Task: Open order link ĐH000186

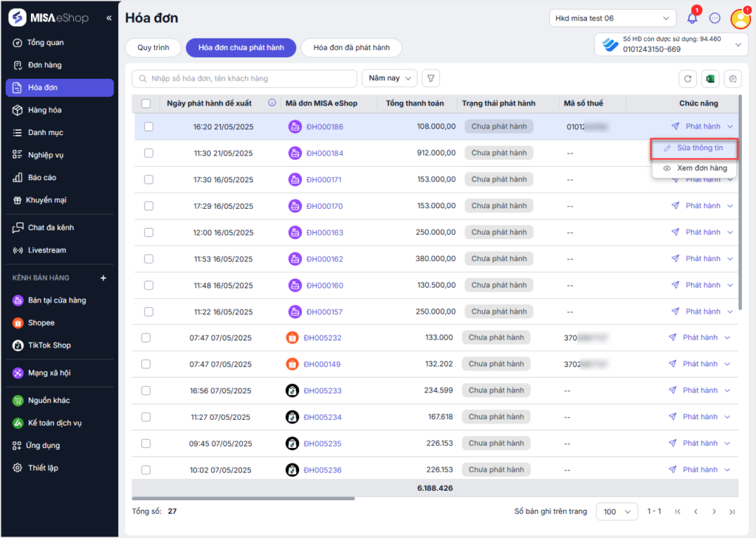Action: point(325,127)
